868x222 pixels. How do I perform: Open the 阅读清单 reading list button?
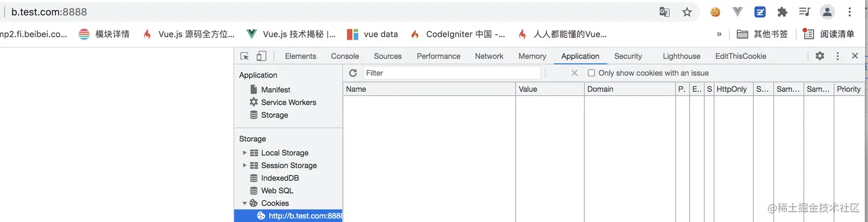830,34
